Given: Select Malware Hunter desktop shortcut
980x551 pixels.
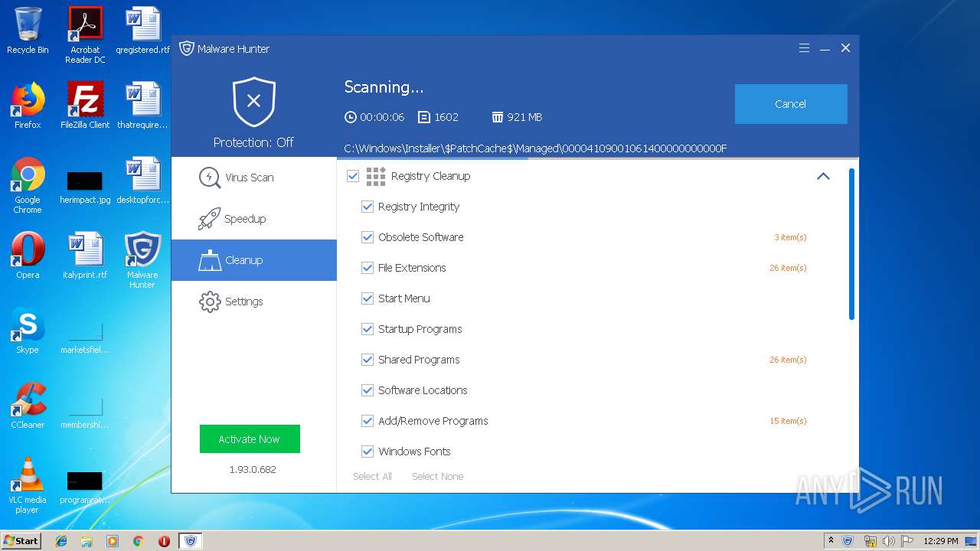Looking at the screenshot, I should pos(142,260).
